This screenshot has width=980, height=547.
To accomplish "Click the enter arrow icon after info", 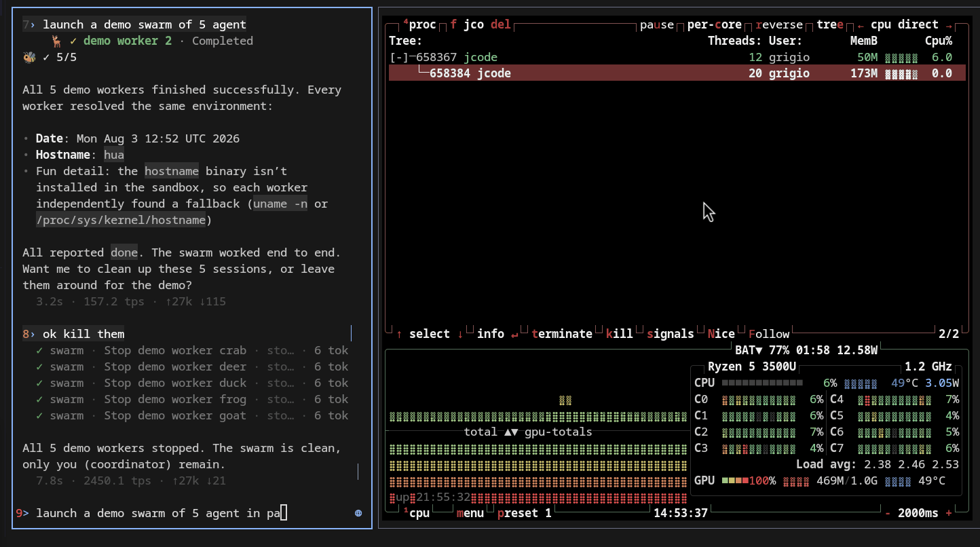I will pos(514,334).
